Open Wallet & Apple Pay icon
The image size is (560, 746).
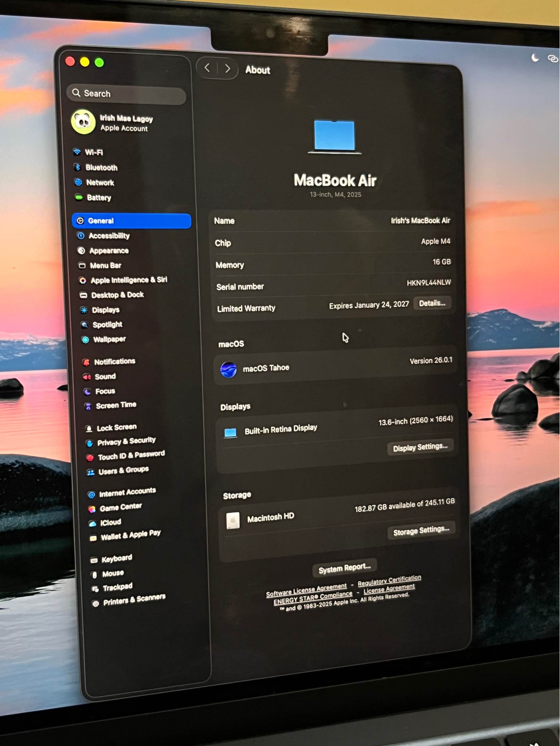point(93,538)
